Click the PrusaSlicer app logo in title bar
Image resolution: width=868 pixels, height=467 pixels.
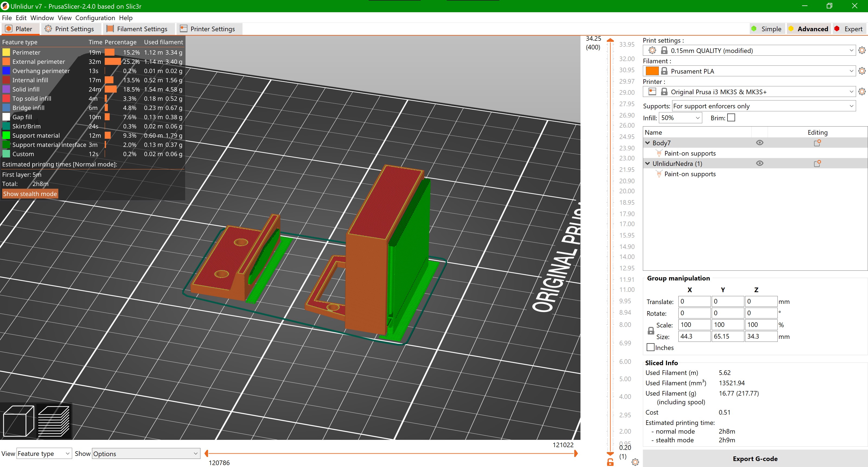tap(5, 6)
